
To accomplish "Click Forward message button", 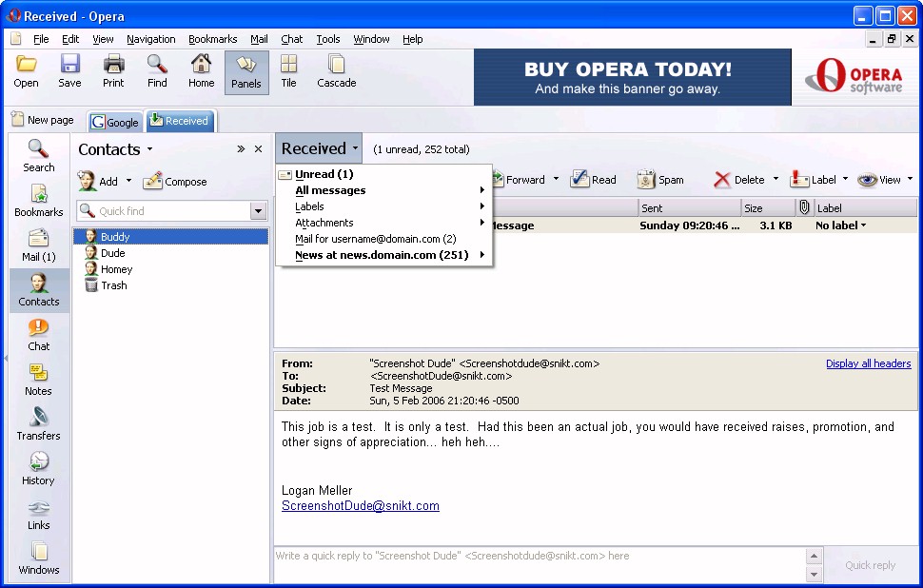I will (x=519, y=180).
